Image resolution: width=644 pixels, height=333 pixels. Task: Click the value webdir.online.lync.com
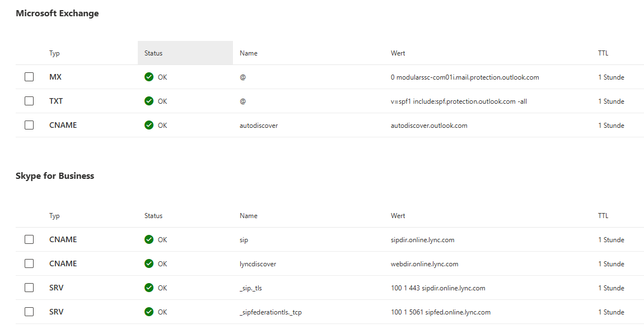click(x=424, y=264)
